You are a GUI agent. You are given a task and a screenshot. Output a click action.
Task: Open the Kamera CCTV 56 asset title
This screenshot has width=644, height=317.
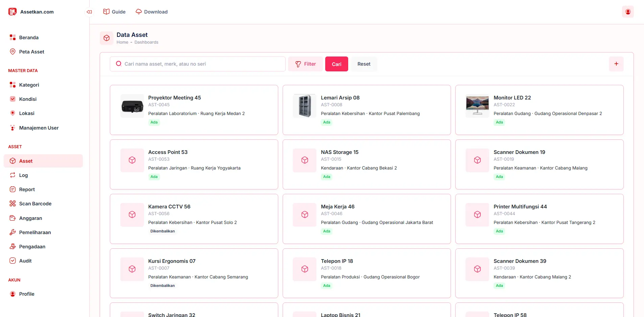169,207
